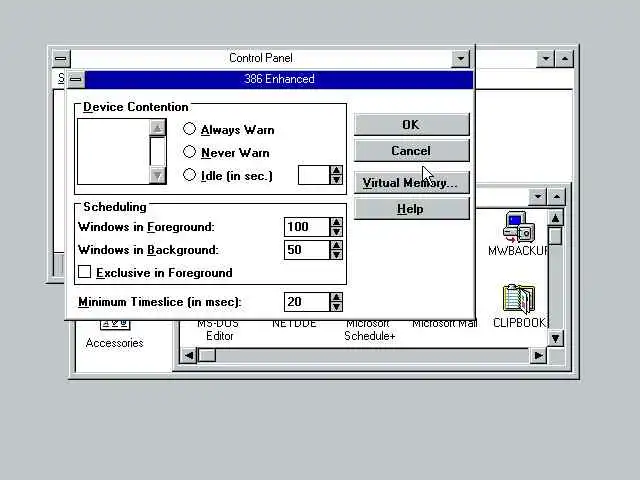The width and height of the screenshot is (640, 480).
Task: Click the Device Contention list box
Action: [113, 152]
